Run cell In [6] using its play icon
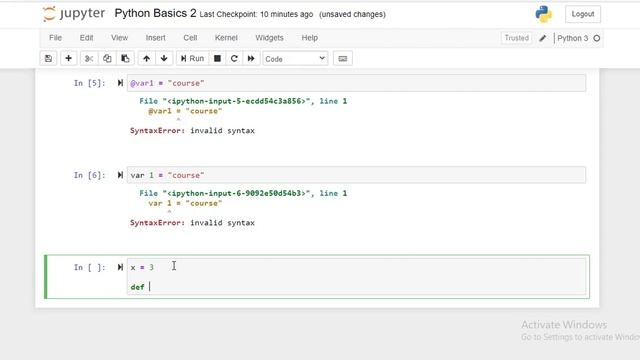This screenshot has height=360, width=640. click(x=120, y=175)
